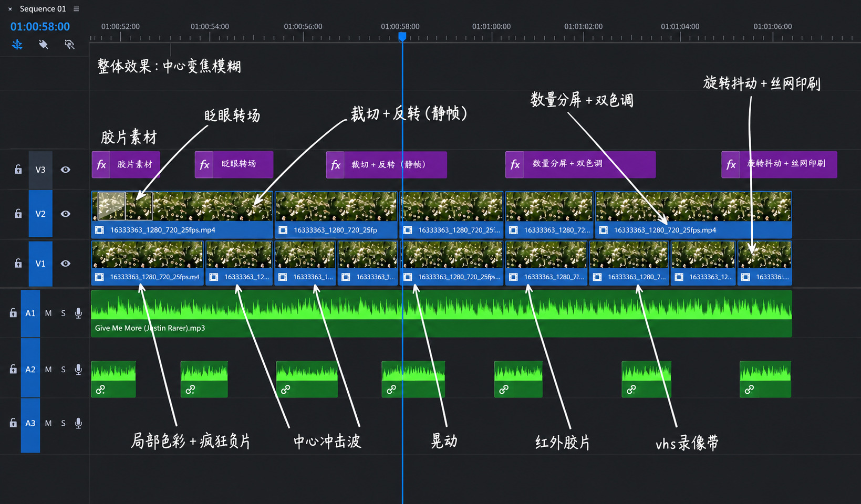
Task: Toggle lock on audio track A1
Action: (13, 313)
